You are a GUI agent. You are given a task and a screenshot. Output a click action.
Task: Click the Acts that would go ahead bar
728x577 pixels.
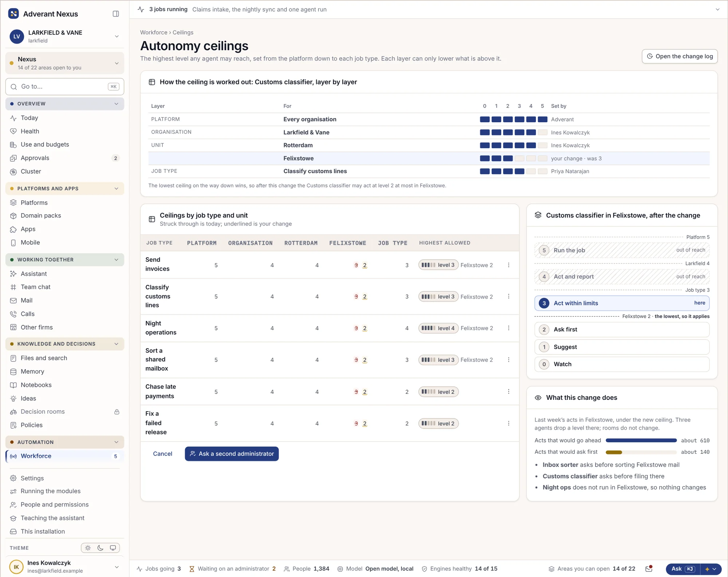pyautogui.click(x=641, y=441)
